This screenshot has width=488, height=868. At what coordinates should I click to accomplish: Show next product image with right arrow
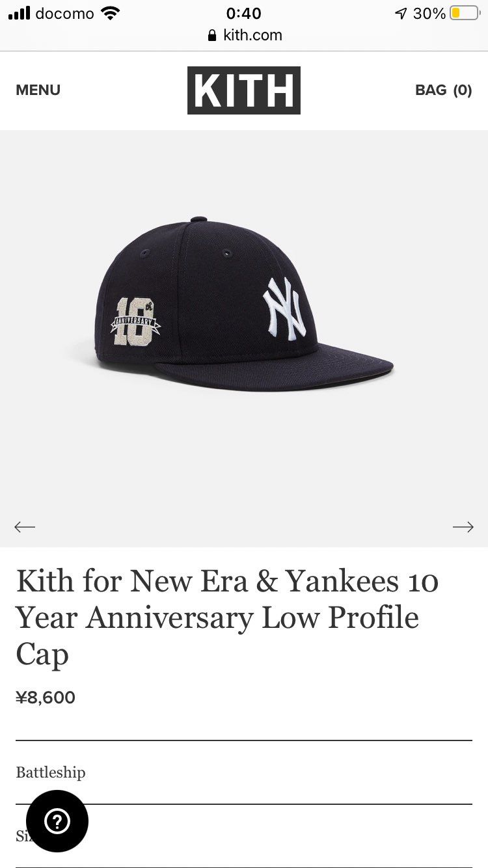click(x=463, y=526)
